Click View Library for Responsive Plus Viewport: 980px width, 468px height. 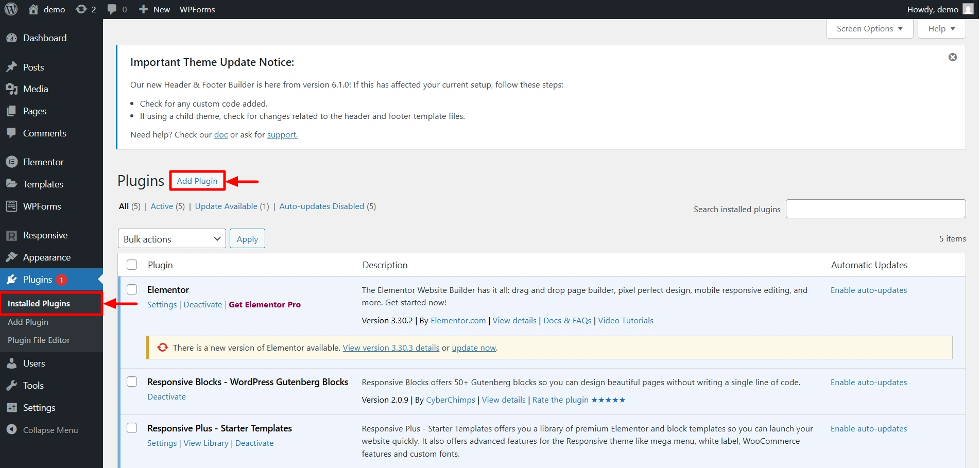206,443
